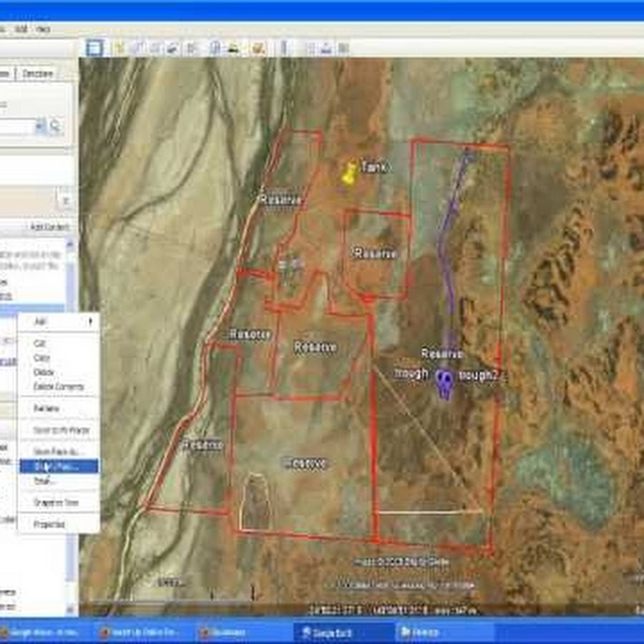Open the search box history dropdown arrow
The image size is (644, 644).
pos(40,127)
